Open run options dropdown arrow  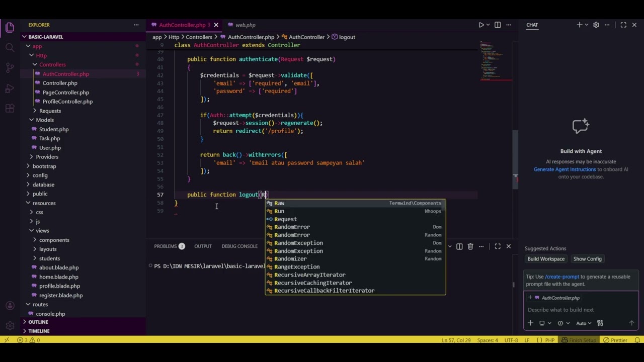(x=488, y=25)
